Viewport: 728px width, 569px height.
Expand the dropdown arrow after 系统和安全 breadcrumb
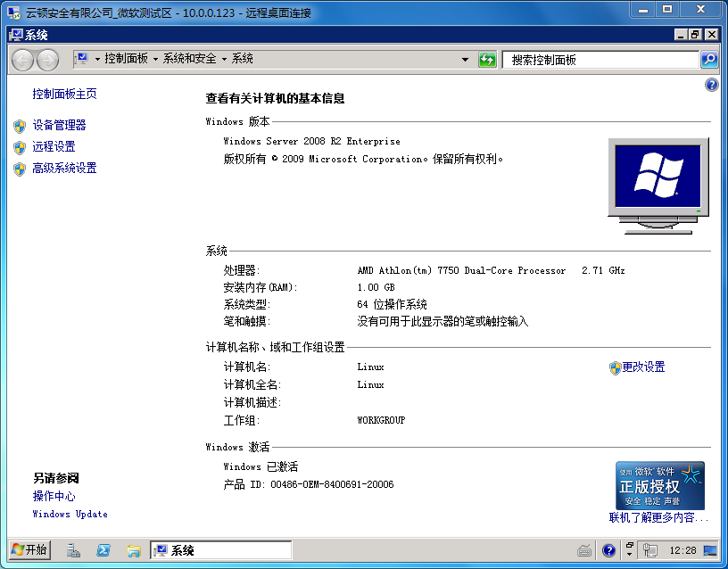click(x=225, y=59)
